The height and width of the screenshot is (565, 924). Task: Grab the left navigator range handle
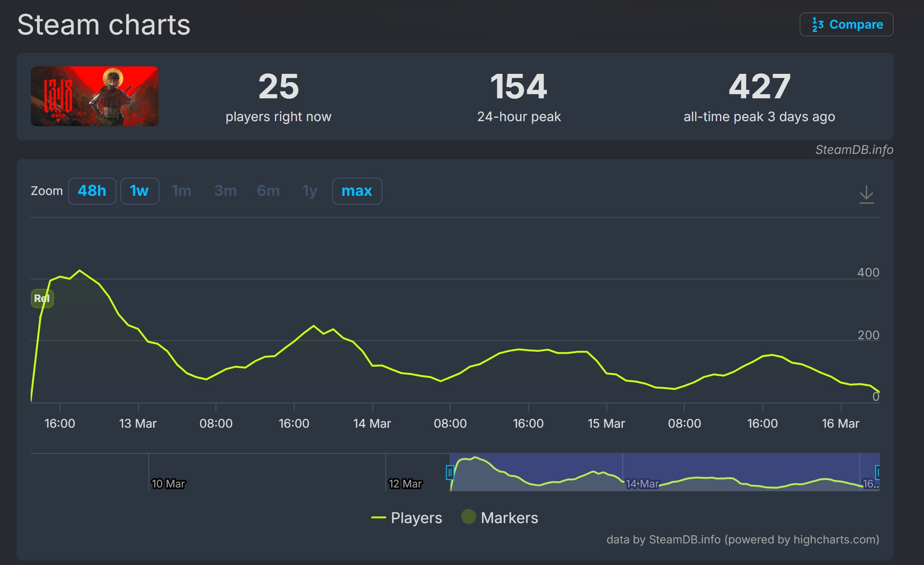pyautogui.click(x=450, y=472)
